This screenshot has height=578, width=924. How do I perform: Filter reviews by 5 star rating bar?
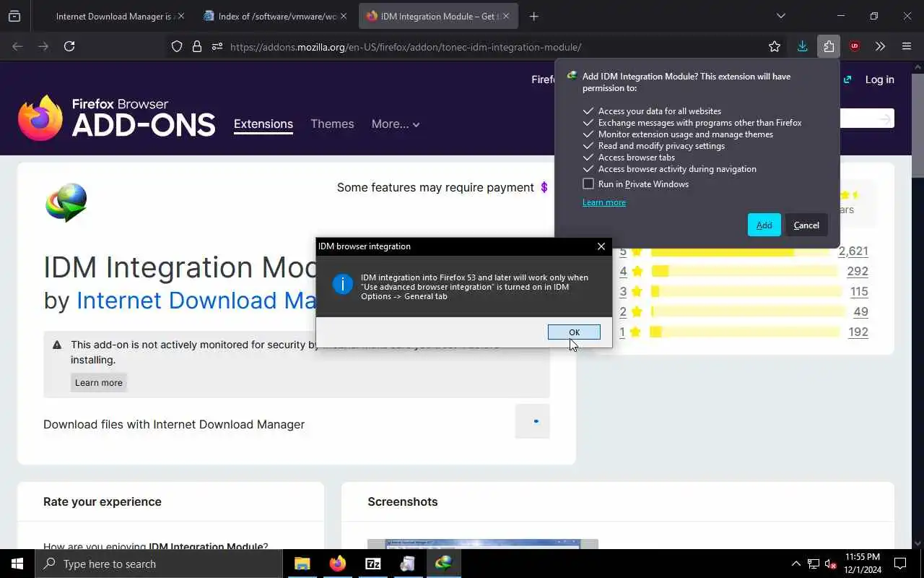pyautogui.click(x=741, y=251)
